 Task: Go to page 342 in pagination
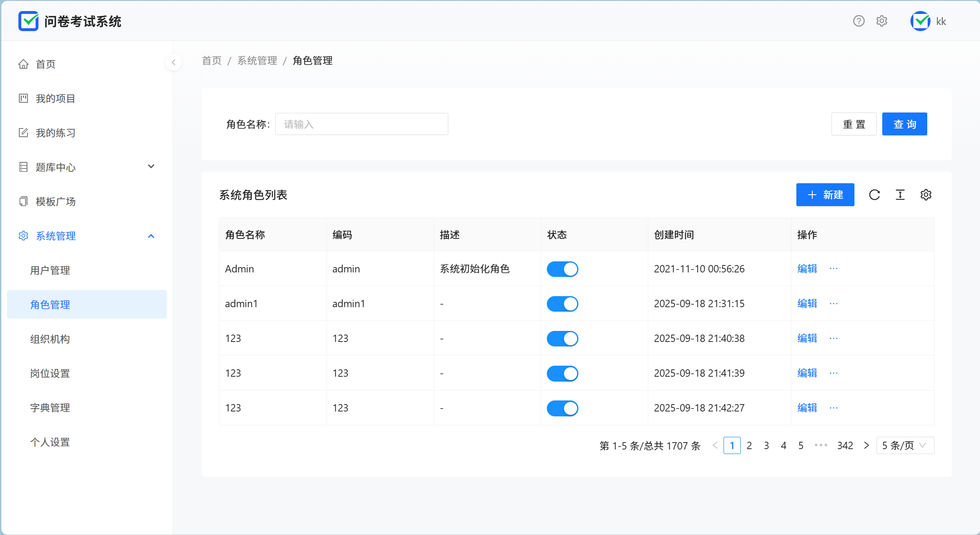(845, 445)
